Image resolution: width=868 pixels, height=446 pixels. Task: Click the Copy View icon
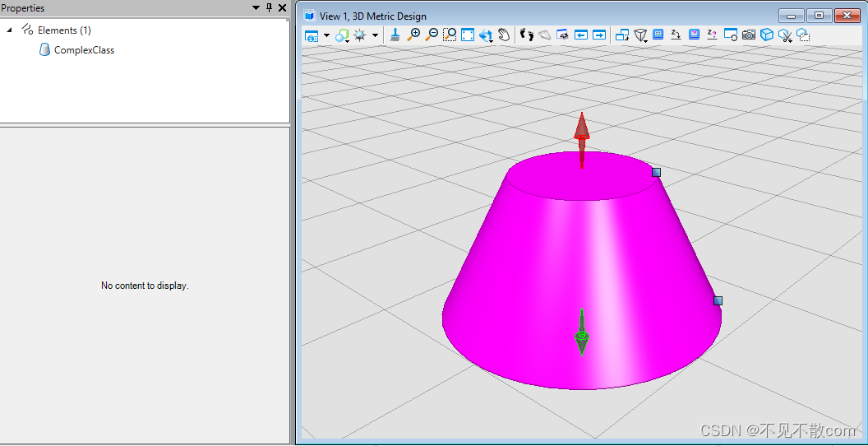[x=622, y=35]
